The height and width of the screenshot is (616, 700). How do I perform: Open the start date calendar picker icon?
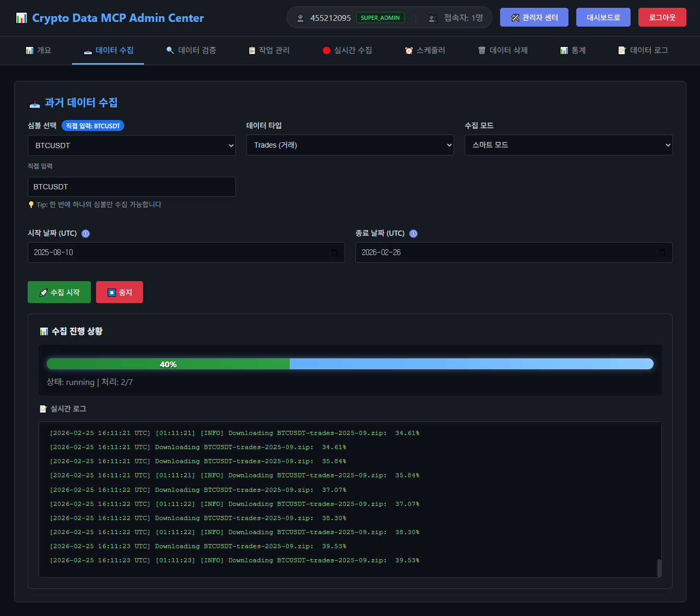coord(335,252)
